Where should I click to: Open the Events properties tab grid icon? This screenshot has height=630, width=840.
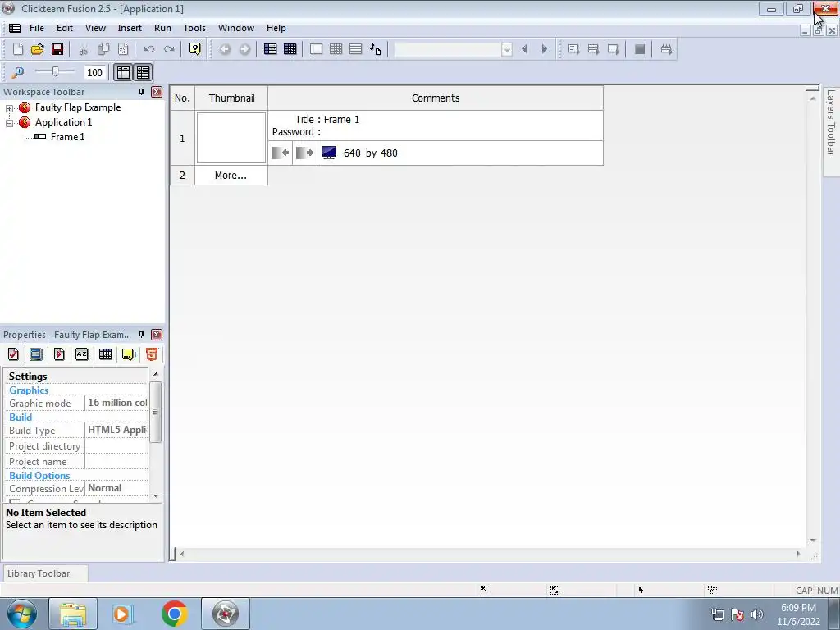point(106,354)
